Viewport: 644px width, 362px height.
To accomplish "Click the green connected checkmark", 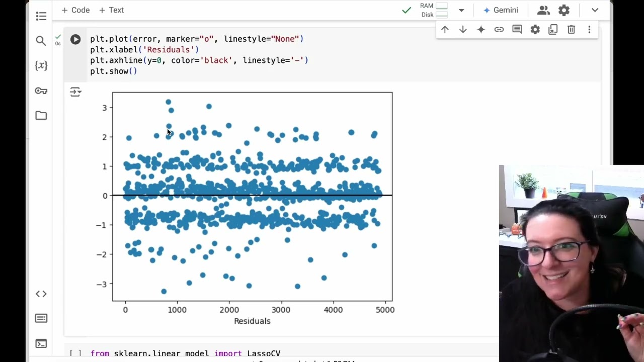I will 407,10.
